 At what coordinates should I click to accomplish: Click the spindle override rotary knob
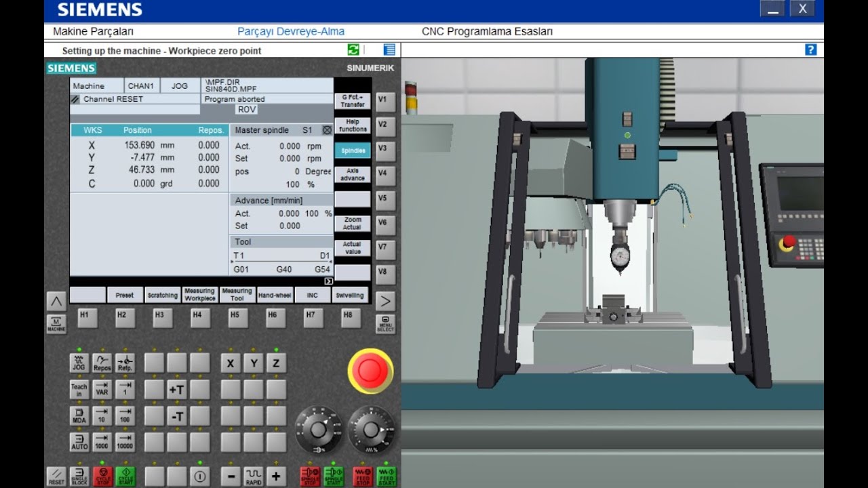coord(317,428)
